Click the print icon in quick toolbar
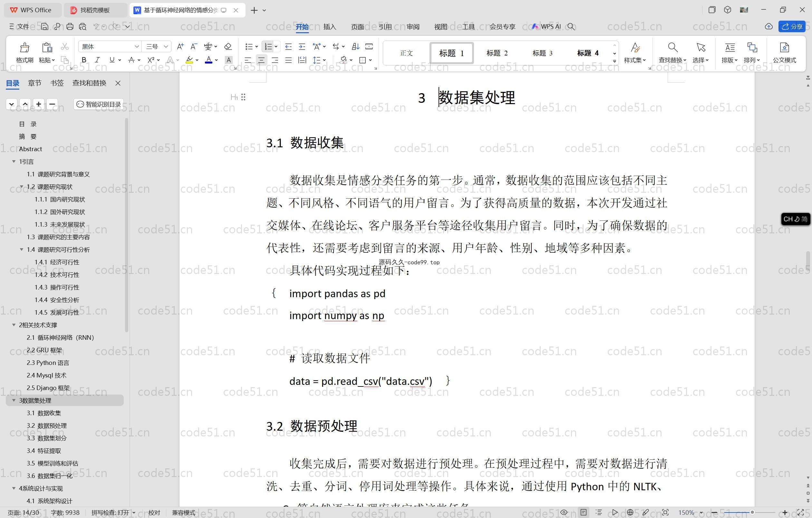Viewport: 812px width, 518px height. click(70, 26)
